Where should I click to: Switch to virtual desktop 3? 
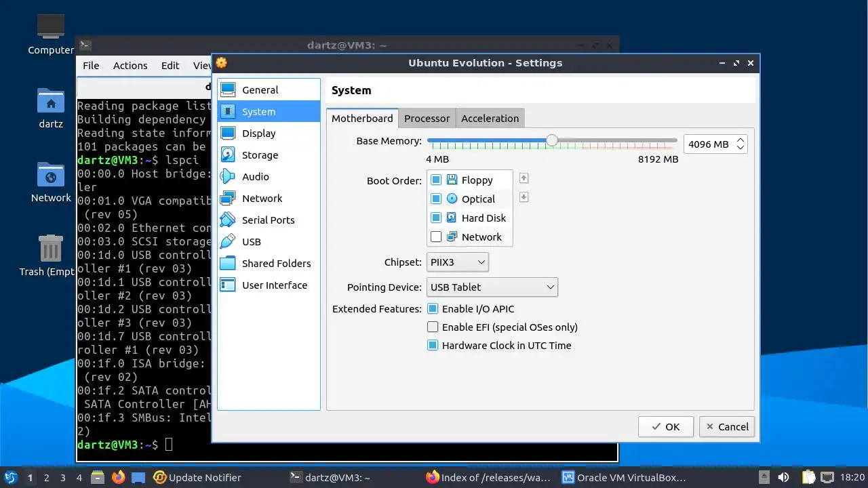[63, 478]
